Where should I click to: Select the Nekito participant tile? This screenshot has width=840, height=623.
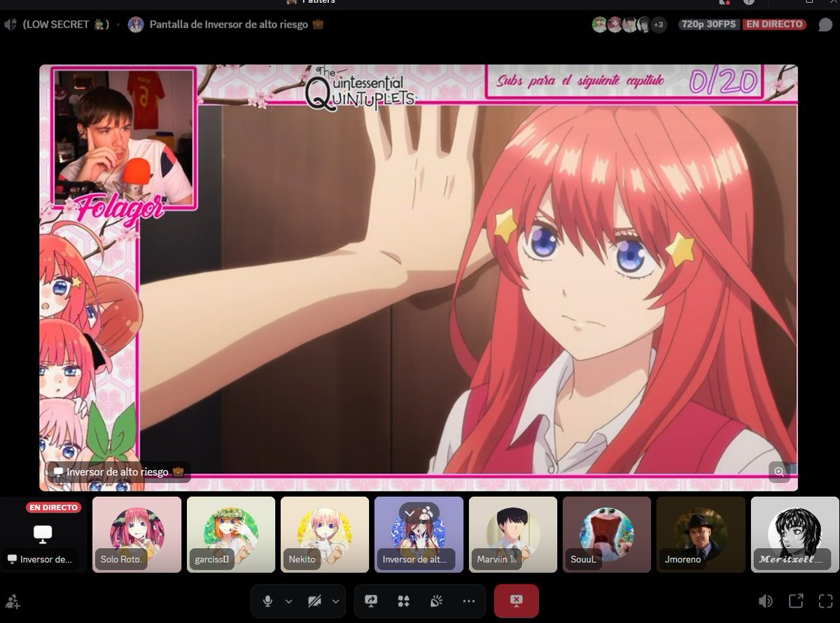(325, 535)
